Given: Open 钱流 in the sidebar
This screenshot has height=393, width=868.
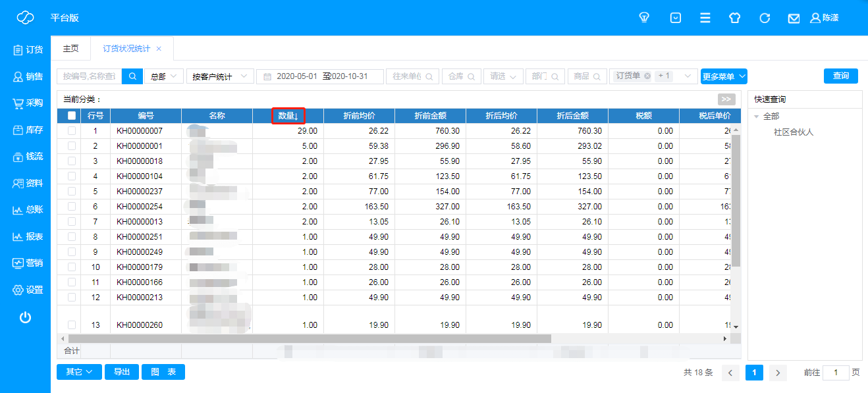Looking at the screenshot, I should point(27,156).
